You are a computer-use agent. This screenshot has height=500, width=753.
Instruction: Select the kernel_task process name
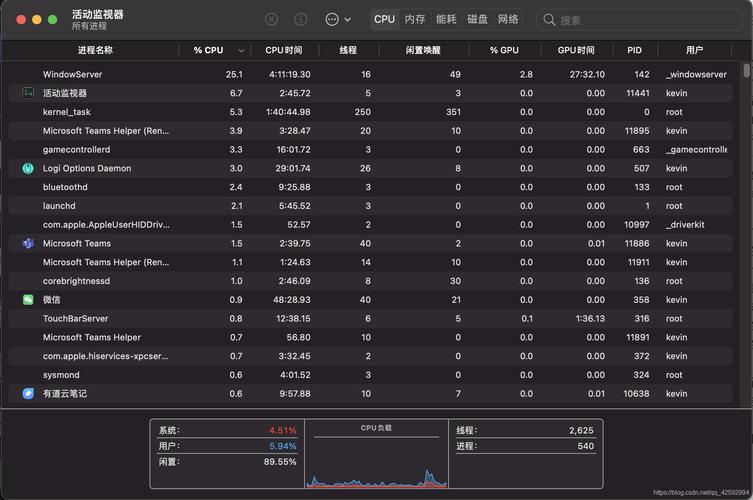tap(67, 112)
